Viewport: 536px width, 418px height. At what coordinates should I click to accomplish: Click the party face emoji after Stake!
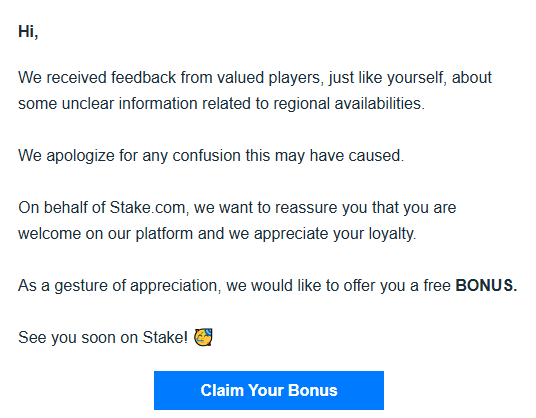(x=203, y=337)
